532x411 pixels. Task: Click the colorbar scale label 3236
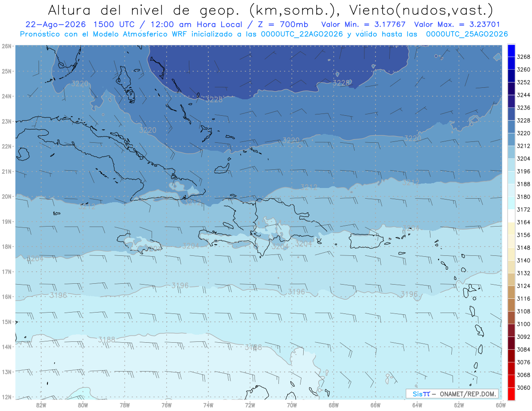pyautogui.click(x=524, y=108)
